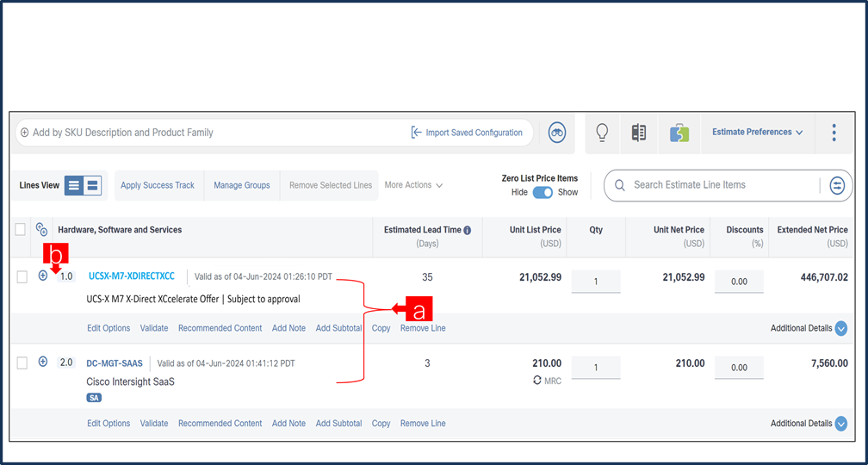Click Qty field for DC-MGT-SAAS
Viewport: 868px width, 465px height.
point(596,368)
